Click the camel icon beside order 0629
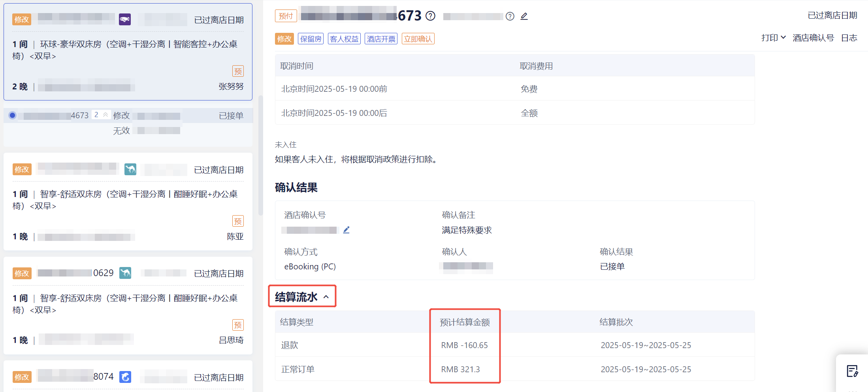 [x=125, y=273]
